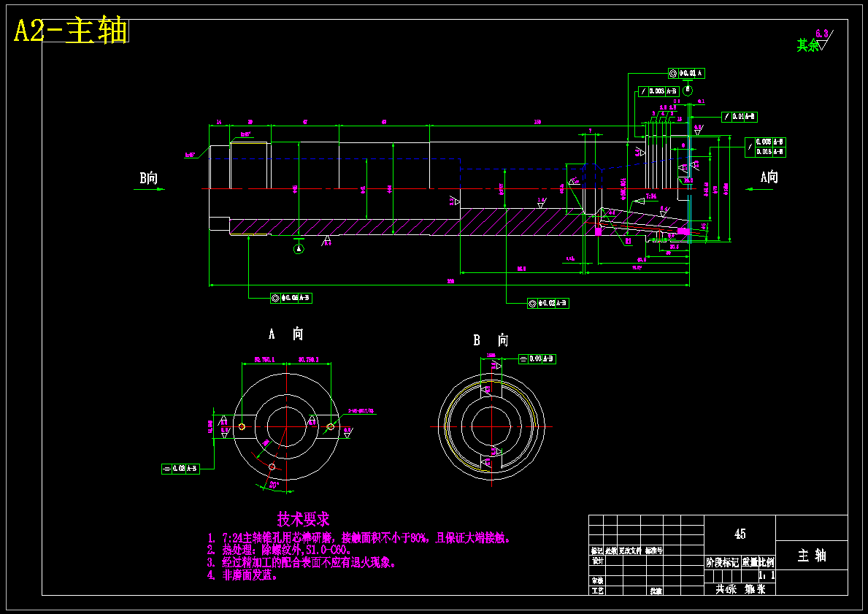Select the "技术要求" heading
Screen dimensions: 868x614
[304, 519]
